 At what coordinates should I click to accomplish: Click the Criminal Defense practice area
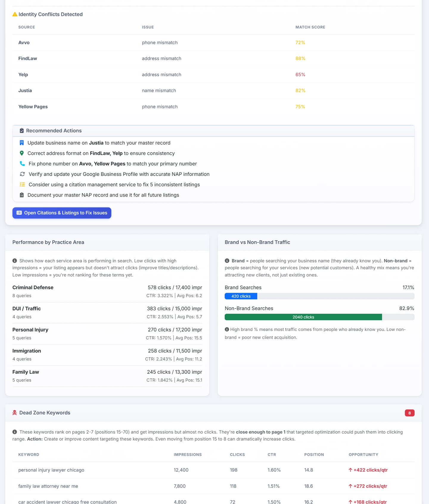click(x=33, y=287)
